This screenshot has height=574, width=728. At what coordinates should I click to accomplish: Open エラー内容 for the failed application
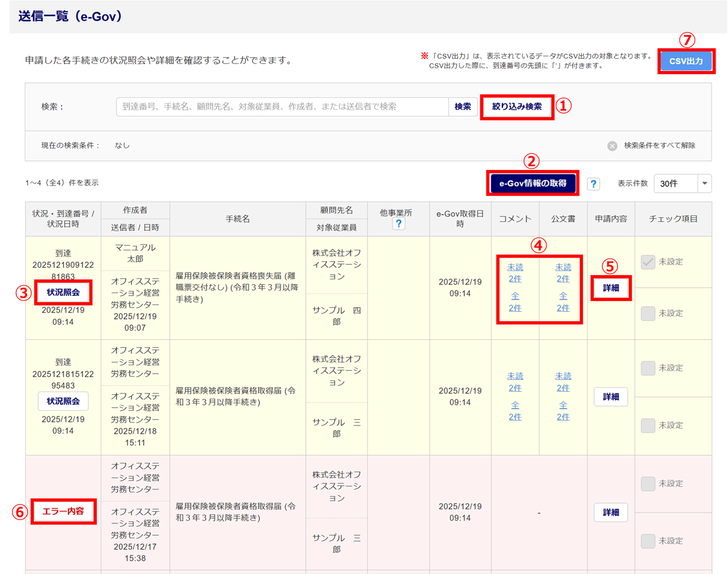tap(63, 512)
